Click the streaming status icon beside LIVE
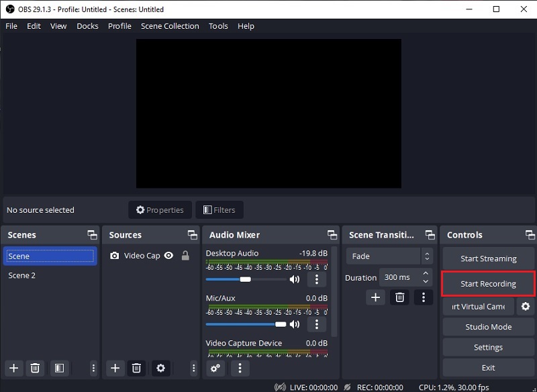The image size is (537, 392). point(280,387)
